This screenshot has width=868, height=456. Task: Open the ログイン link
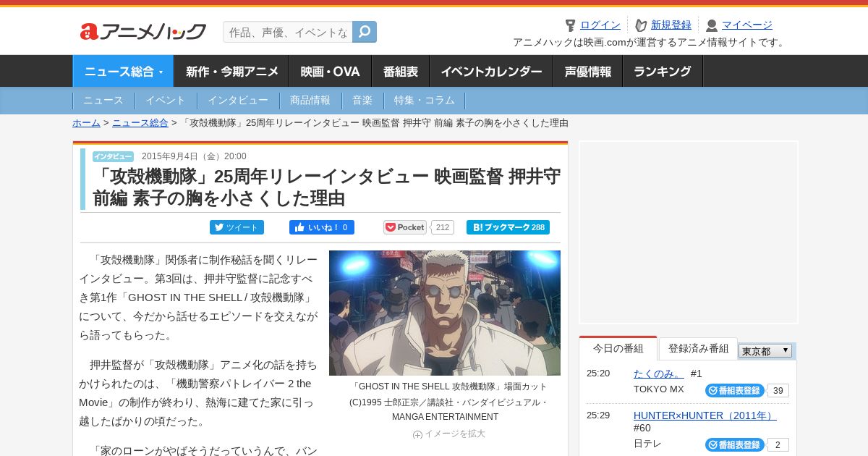click(x=600, y=25)
